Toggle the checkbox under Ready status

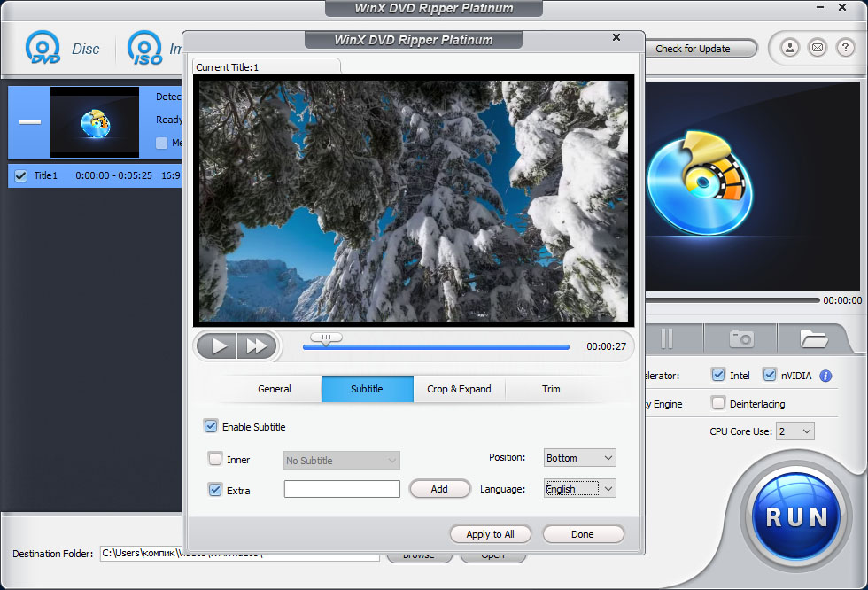161,143
